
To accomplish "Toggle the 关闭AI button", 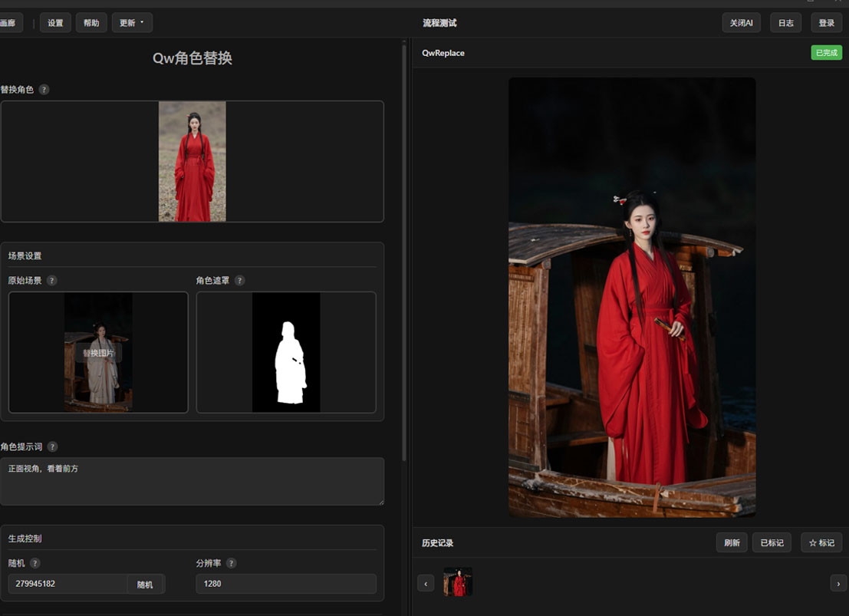I will tap(741, 23).
